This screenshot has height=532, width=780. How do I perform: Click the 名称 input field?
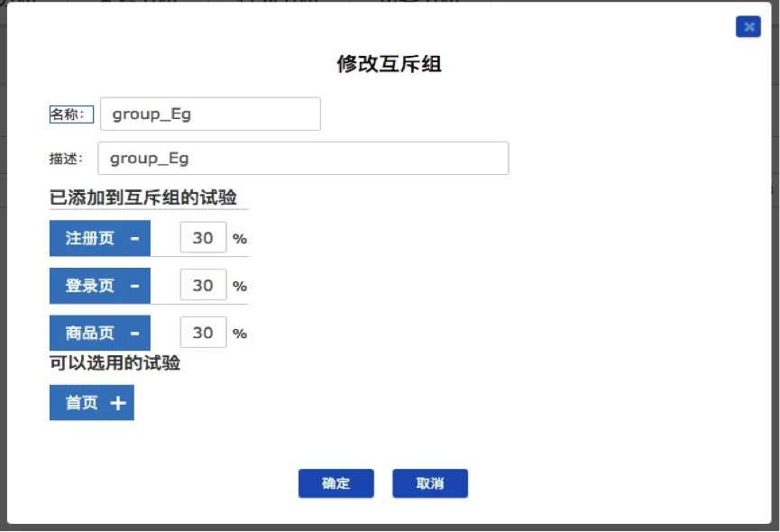click(x=210, y=114)
